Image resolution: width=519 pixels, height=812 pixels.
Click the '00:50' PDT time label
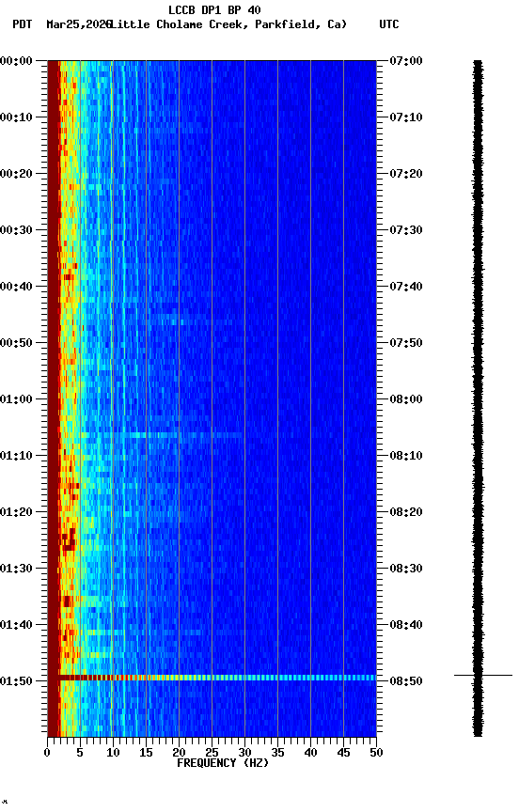16,343
